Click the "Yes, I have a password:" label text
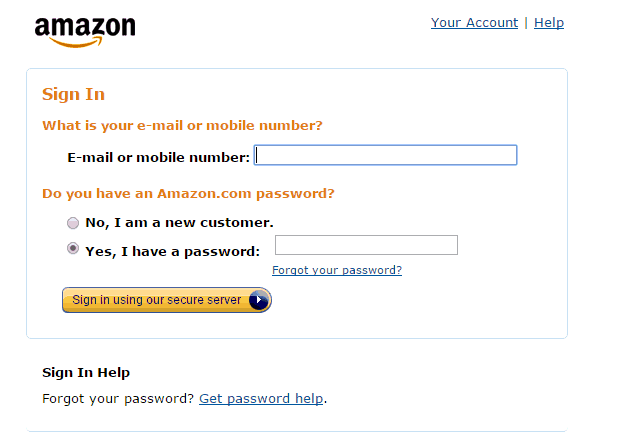 point(173,251)
